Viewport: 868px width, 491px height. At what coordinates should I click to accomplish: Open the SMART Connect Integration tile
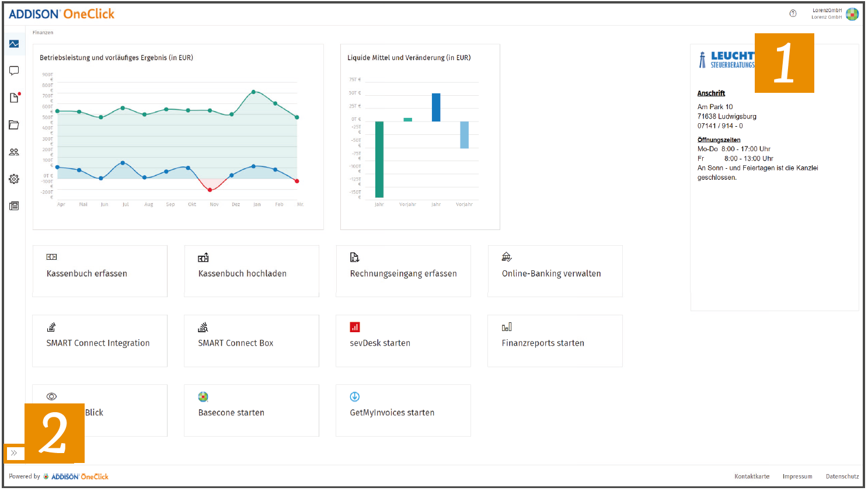point(100,341)
